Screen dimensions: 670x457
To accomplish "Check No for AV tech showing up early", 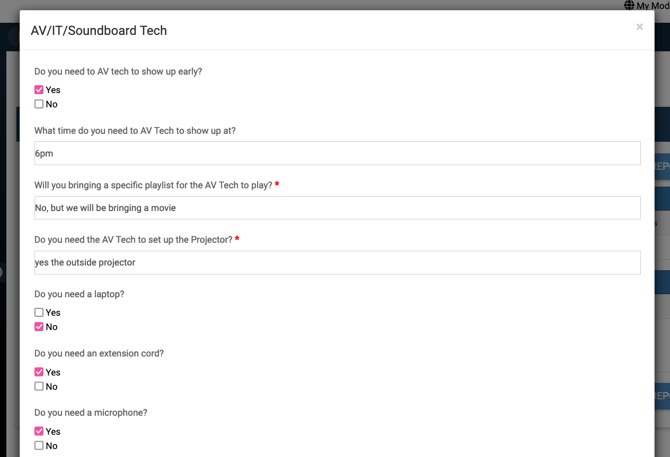I will [39, 104].
